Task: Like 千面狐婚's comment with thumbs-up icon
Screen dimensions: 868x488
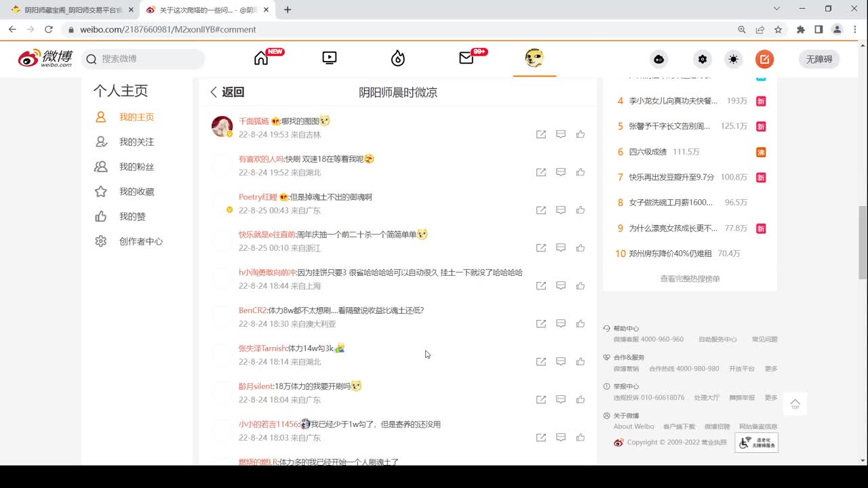Action: click(x=580, y=134)
